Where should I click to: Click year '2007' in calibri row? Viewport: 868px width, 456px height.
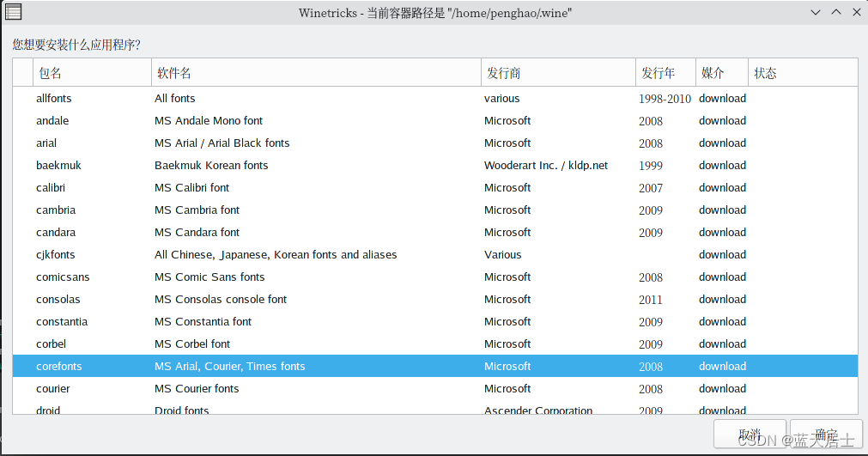click(x=651, y=187)
